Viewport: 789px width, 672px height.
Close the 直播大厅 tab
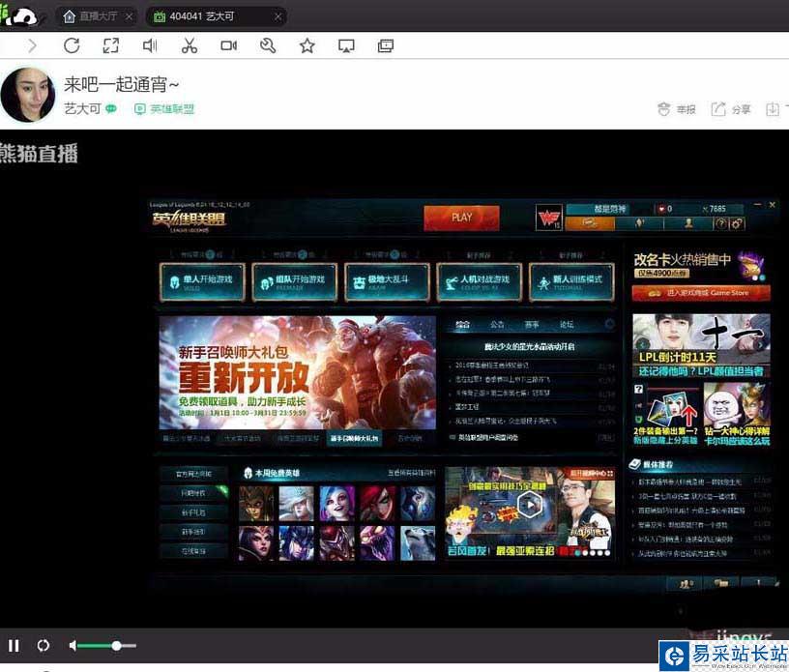(129, 16)
